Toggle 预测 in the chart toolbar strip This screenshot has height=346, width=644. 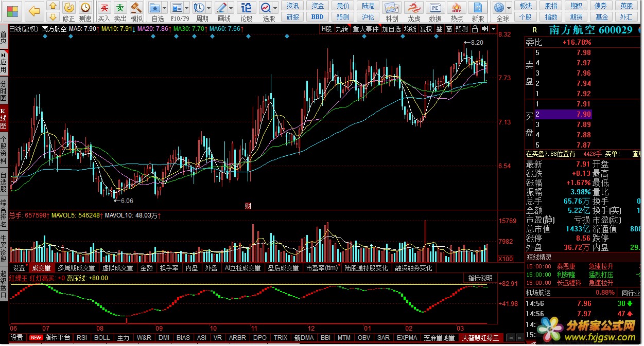coord(462,29)
